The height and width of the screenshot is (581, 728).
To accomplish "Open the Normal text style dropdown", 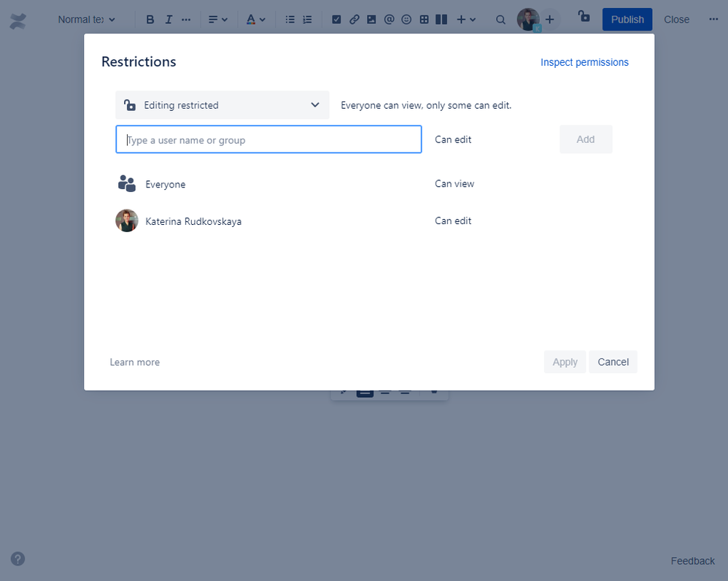I will 86,20.
